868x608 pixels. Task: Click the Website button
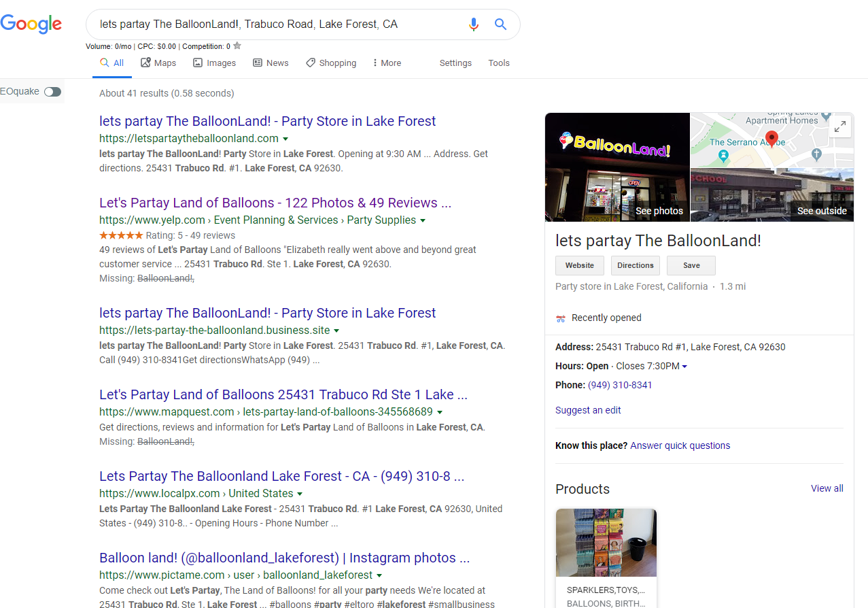point(580,265)
